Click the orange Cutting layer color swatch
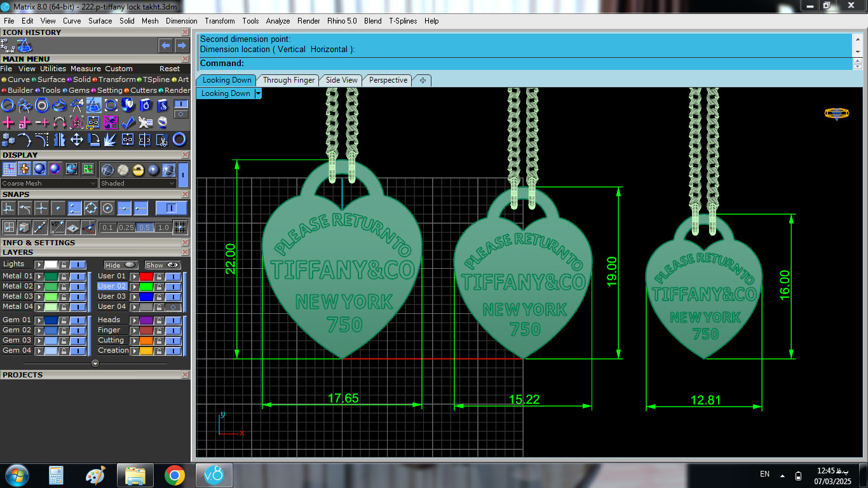This screenshot has height=488, width=868. click(x=146, y=341)
